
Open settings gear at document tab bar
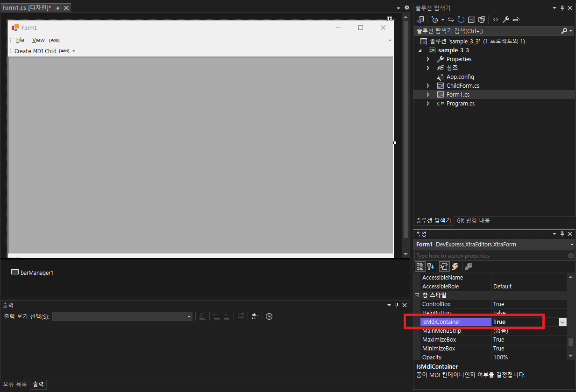[x=406, y=8]
